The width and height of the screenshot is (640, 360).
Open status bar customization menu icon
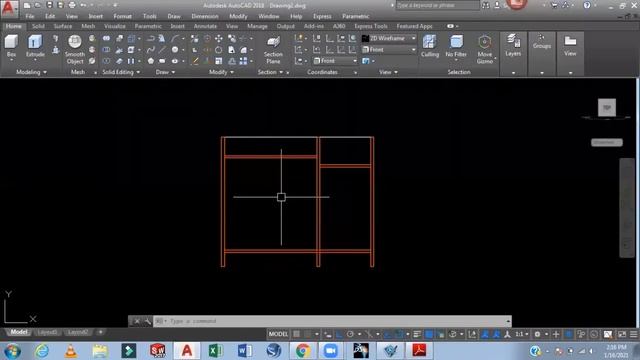[633, 334]
